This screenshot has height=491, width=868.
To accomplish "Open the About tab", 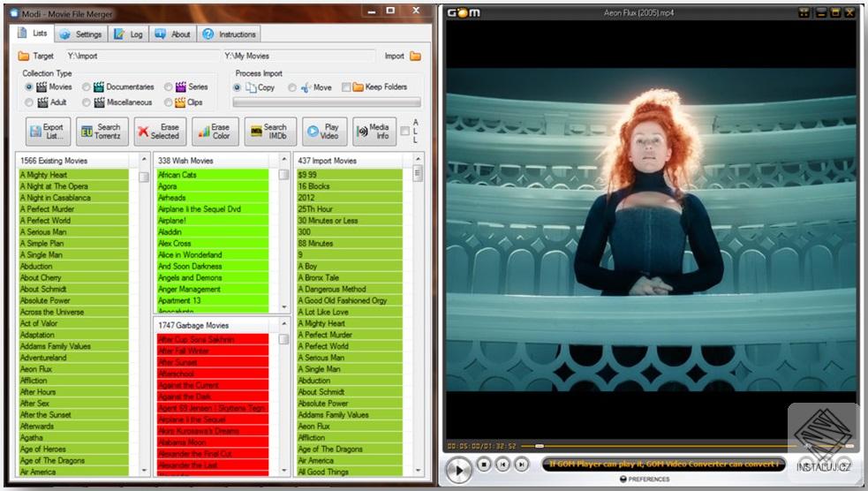I will click(173, 34).
